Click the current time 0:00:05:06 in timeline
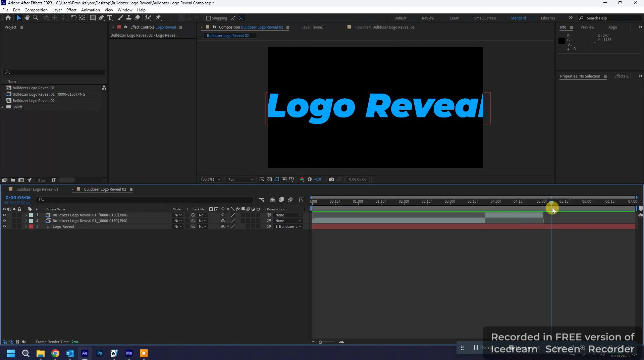 [18, 198]
